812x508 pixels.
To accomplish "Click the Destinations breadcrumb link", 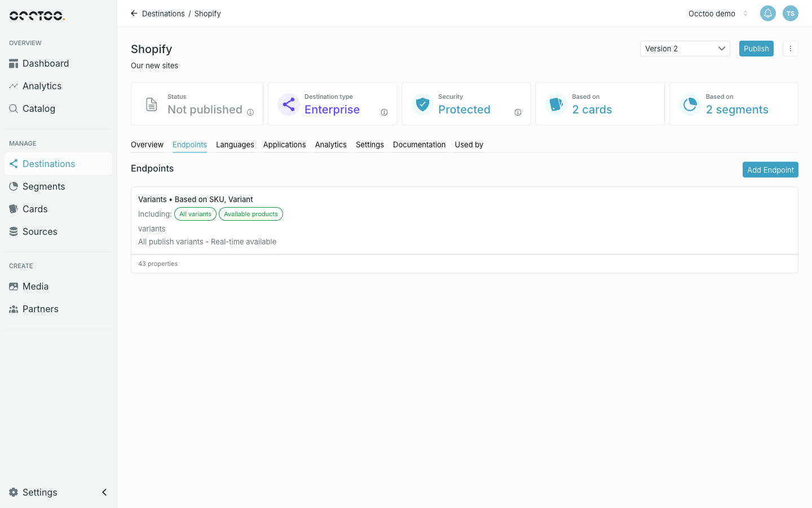I will [x=164, y=14].
